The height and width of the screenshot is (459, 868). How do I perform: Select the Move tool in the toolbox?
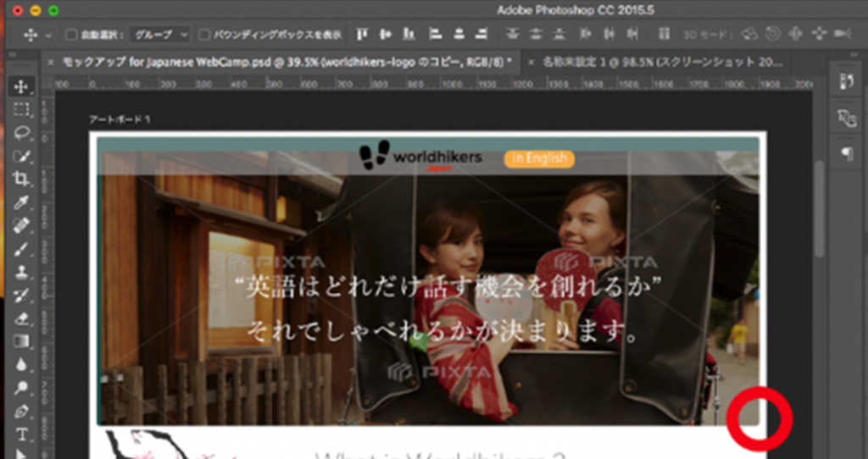(21, 87)
